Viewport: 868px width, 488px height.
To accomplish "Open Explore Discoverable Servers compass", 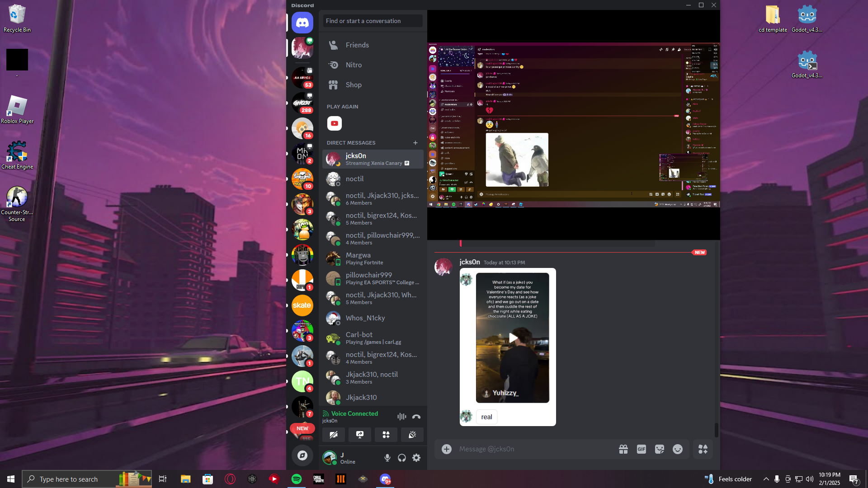I will coord(302,455).
